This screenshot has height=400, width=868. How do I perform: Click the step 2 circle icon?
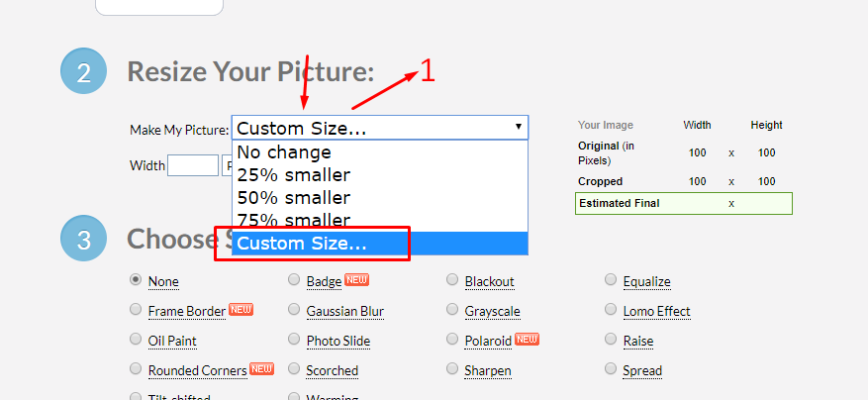84,72
